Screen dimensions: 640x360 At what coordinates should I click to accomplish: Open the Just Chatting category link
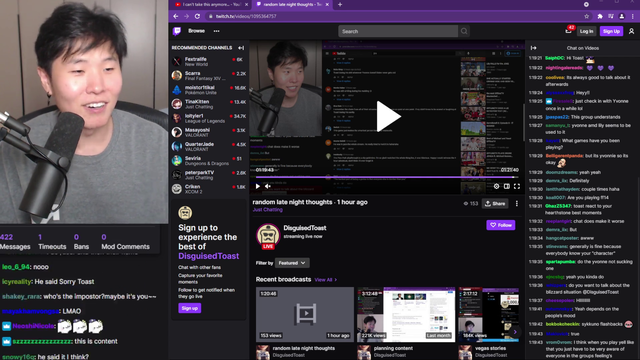267,210
